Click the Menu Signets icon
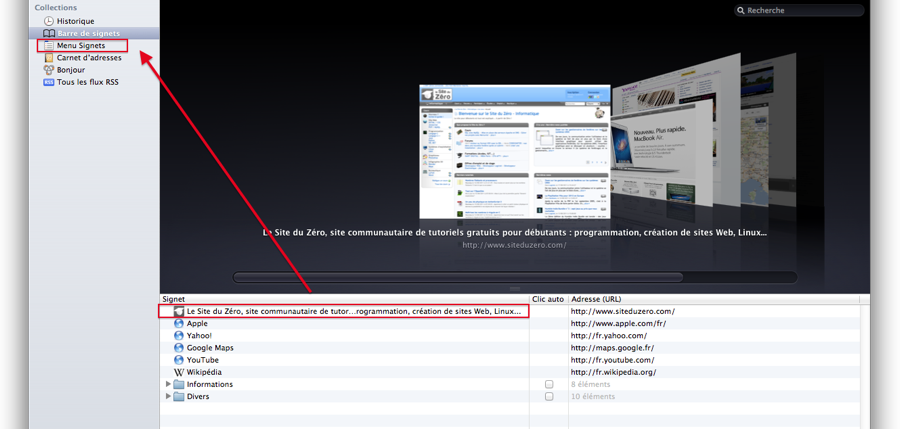 coord(49,46)
